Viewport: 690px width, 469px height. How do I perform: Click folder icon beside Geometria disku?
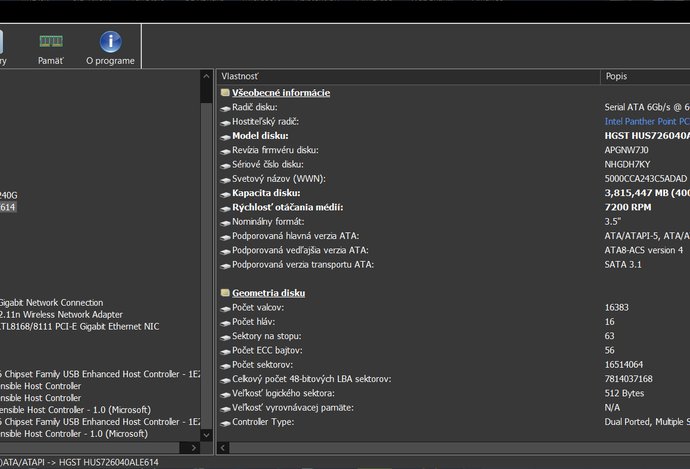[225, 293]
